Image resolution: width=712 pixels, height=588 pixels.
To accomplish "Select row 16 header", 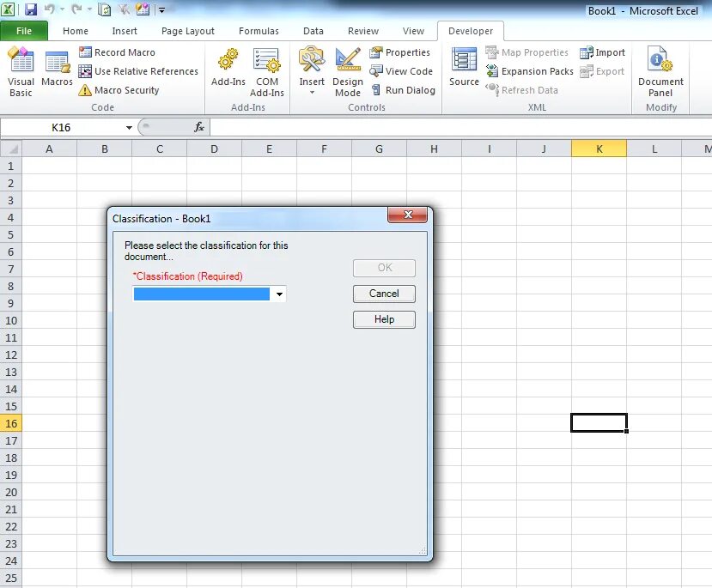I will click(11, 423).
